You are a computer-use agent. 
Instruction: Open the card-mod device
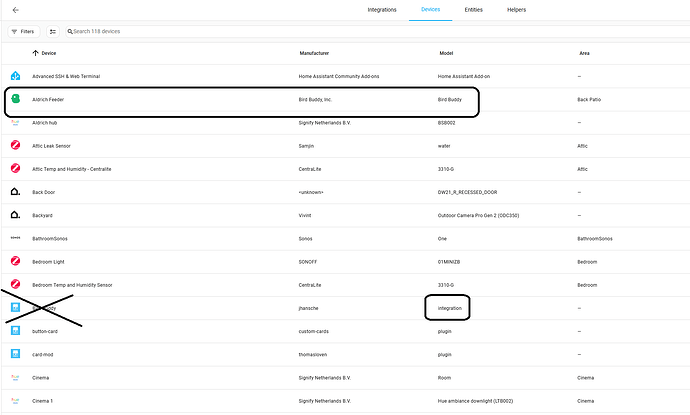pos(43,355)
